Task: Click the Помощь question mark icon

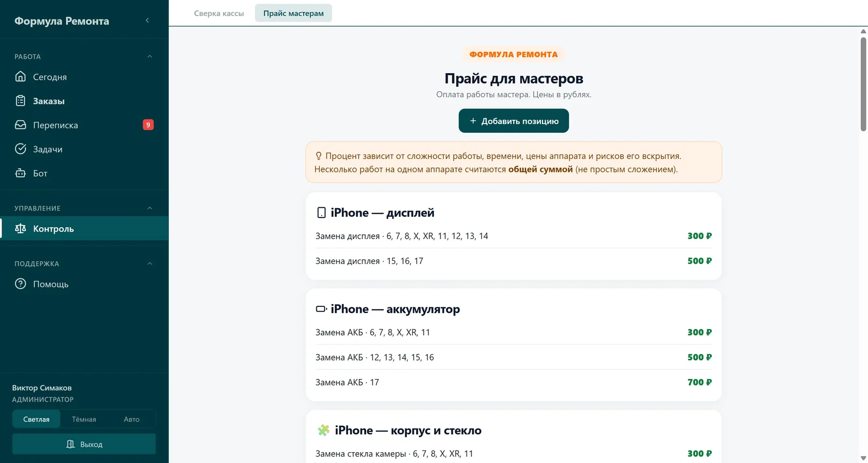Action: (21, 284)
